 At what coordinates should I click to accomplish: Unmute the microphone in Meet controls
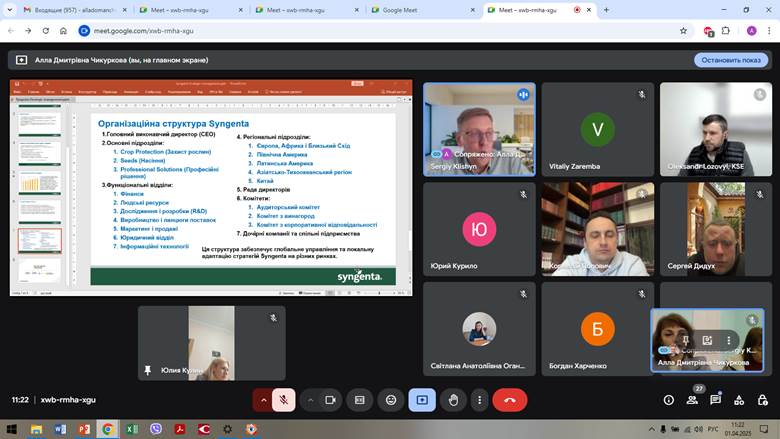pyautogui.click(x=284, y=399)
